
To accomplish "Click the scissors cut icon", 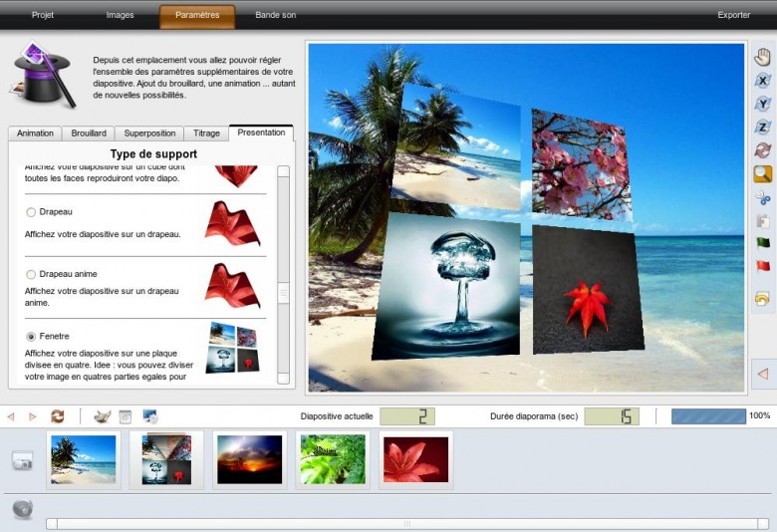I will [763, 198].
